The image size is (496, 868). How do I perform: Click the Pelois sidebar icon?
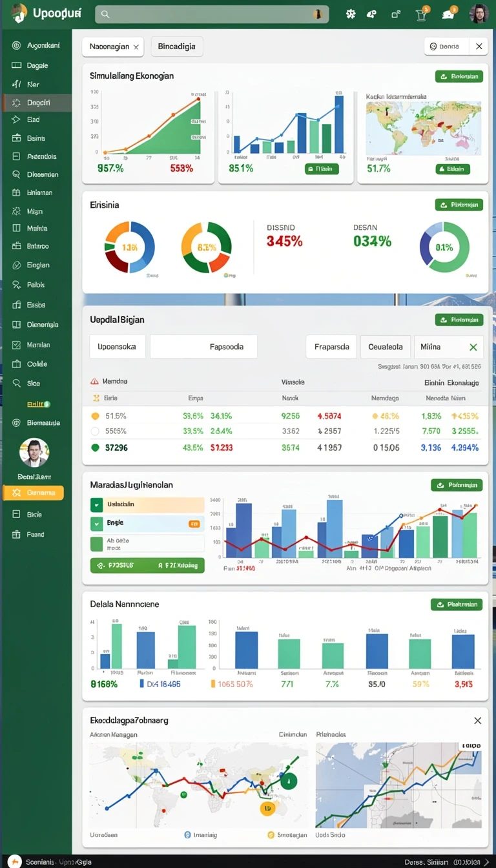[x=16, y=285]
